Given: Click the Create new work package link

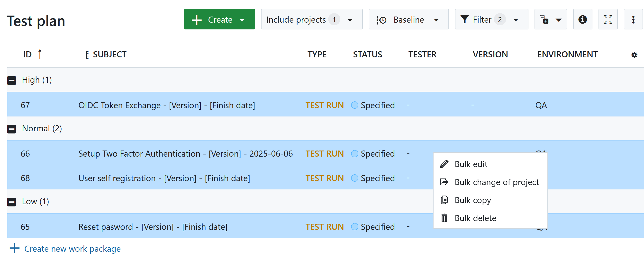Looking at the screenshot, I should (72, 249).
